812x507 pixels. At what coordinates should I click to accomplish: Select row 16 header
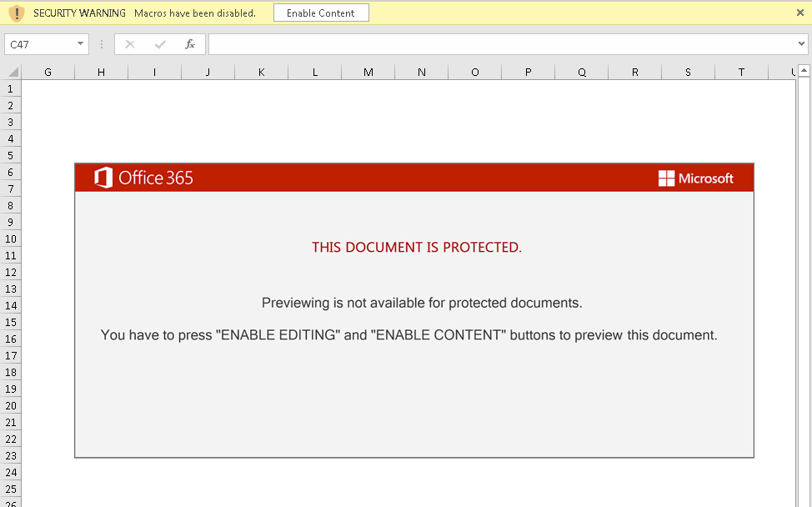(x=10, y=339)
